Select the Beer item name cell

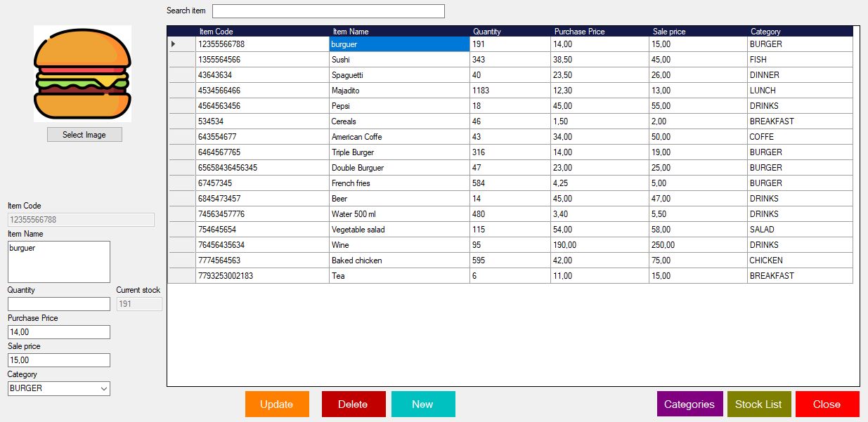400,199
